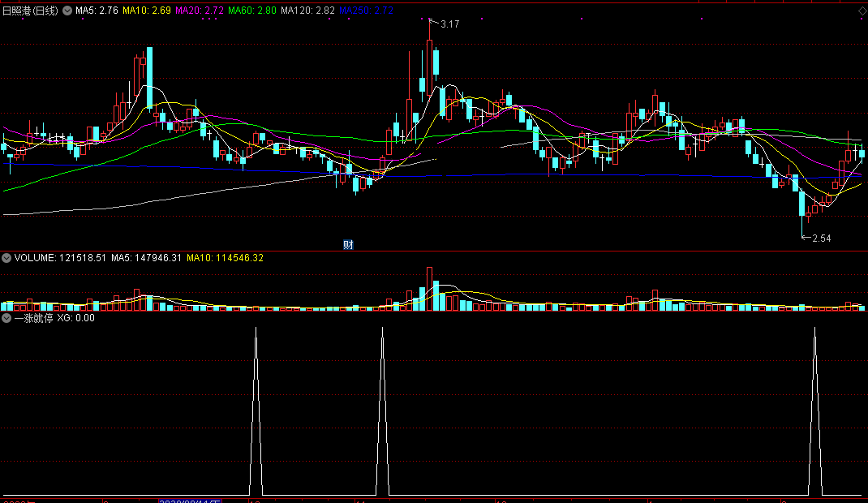
Task: Click the 3.17 high price label
Action: pyautogui.click(x=450, y=24)
